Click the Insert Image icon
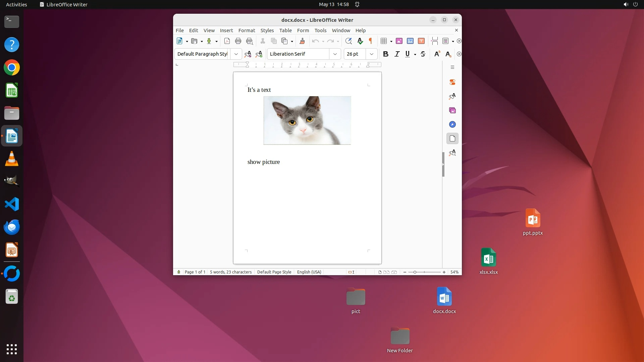Viewport: 644px width, 362px height. click(x=399, y=41)
